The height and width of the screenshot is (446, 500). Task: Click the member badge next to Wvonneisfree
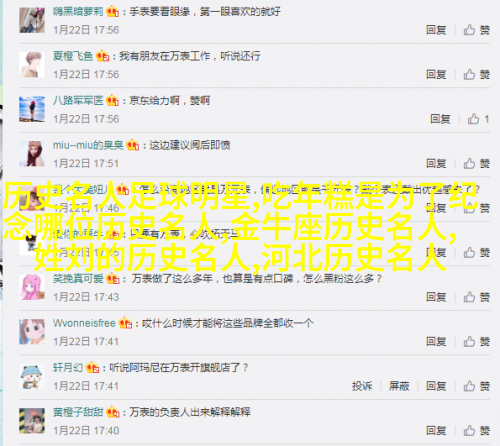[x=125, y=323]
